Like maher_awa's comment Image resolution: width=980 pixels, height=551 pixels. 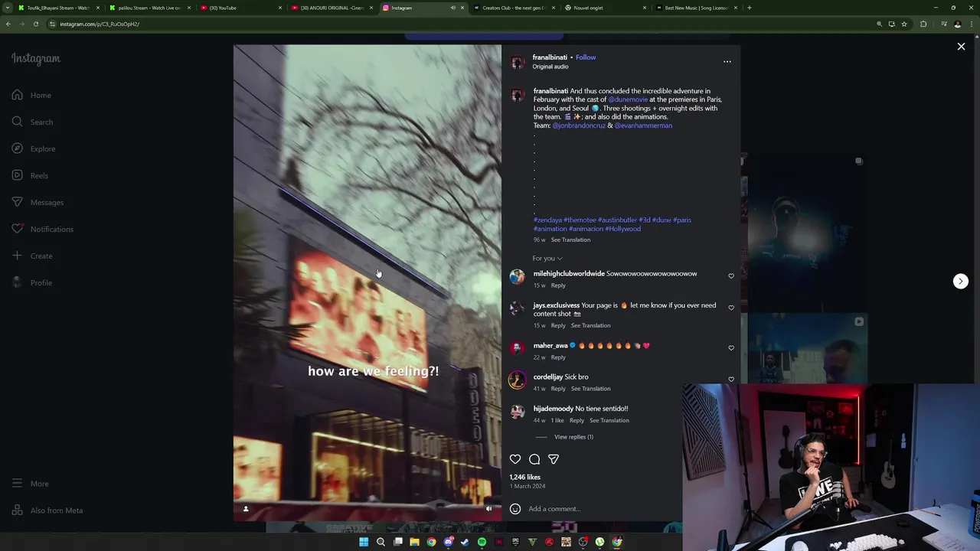pos(731,347)
